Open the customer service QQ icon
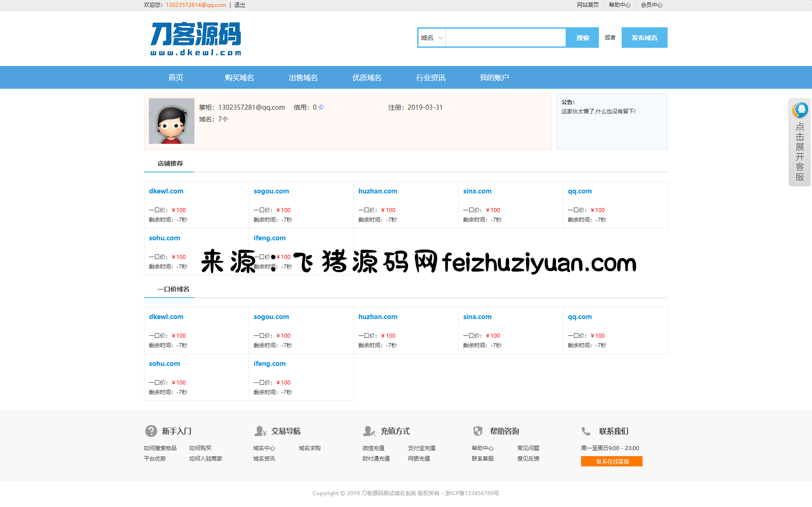Screen dimensions: 812x507 [x=800, y=110]
